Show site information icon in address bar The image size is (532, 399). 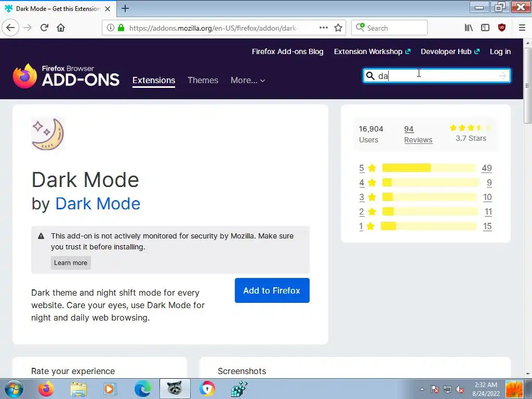pyautogui.click(x=110, y=28)
